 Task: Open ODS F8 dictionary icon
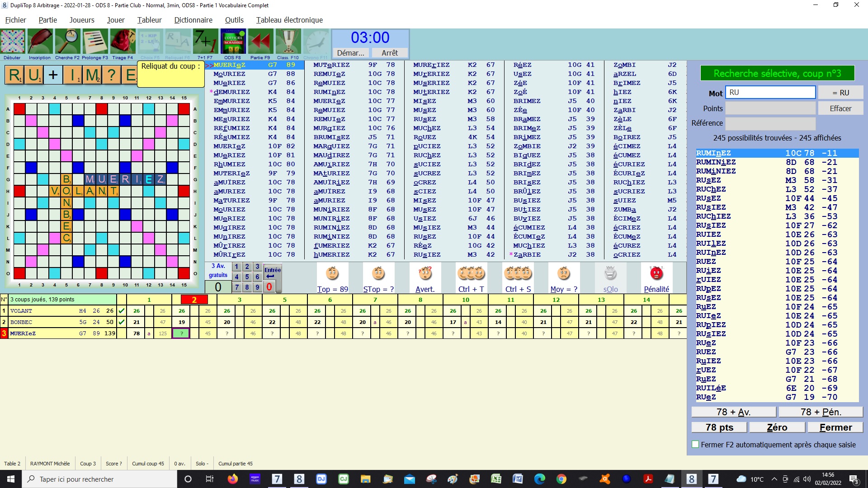[233, 42]
